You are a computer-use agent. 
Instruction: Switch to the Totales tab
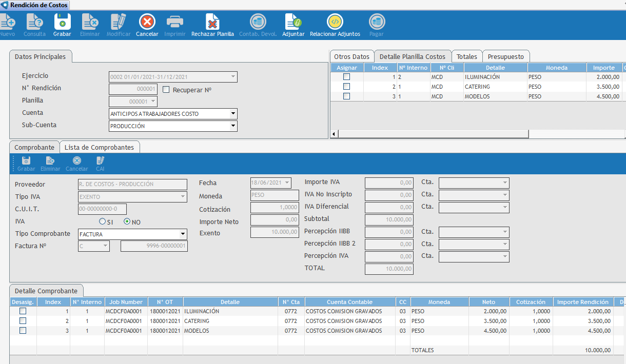click(467, 57)
